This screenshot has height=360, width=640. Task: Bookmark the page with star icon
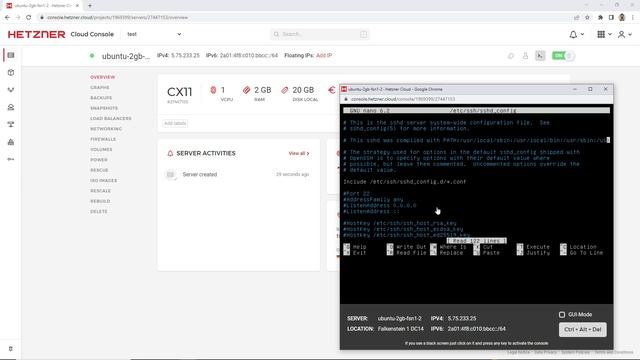click(x=587, y=18)
